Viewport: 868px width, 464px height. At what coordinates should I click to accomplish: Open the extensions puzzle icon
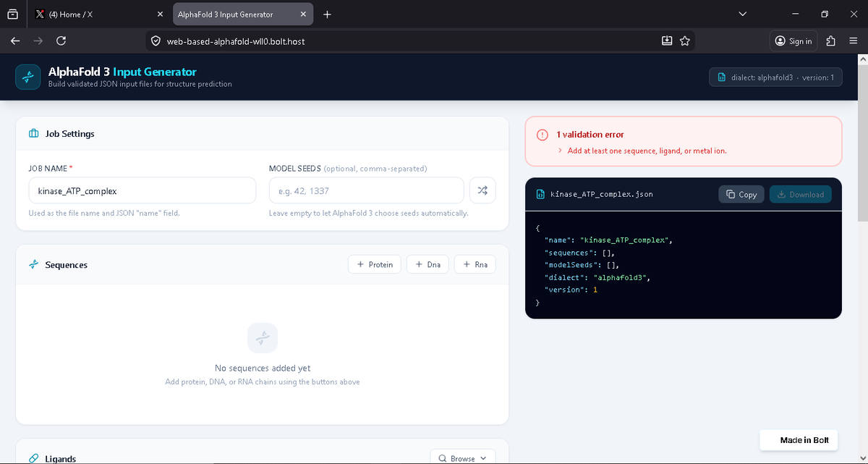pos(831,41)
